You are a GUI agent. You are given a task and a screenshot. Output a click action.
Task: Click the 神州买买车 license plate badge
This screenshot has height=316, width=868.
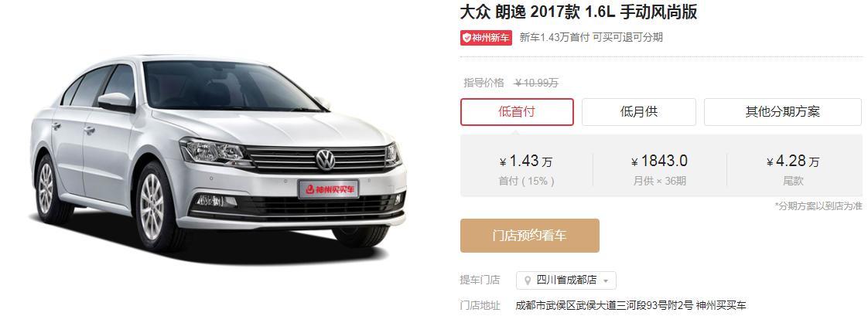328,189
